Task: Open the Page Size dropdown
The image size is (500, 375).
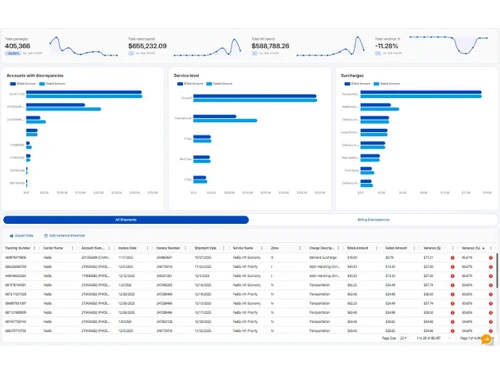Action: tap(403, 338)
